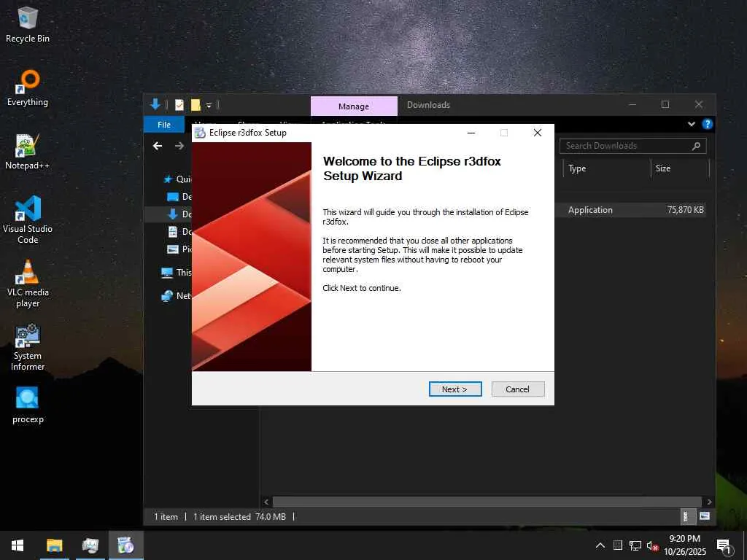Expand the ribbon using the chevron in Explorer
Viewport: 747px width, 560px height.
coord(692,124)
